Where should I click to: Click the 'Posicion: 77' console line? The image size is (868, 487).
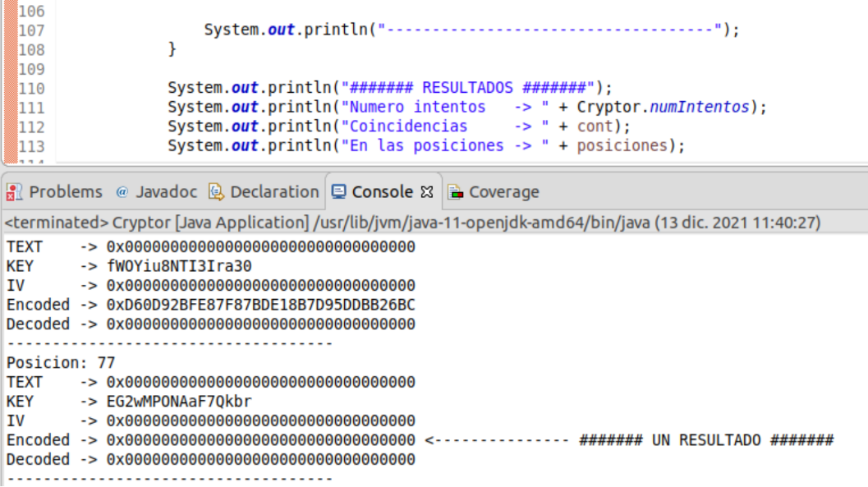click(x=61, y=363)
